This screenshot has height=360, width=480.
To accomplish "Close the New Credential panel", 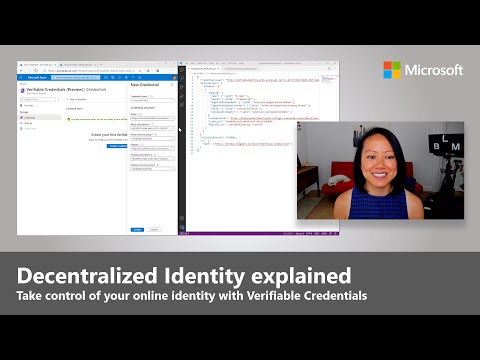I will click(x=172, y=85).
